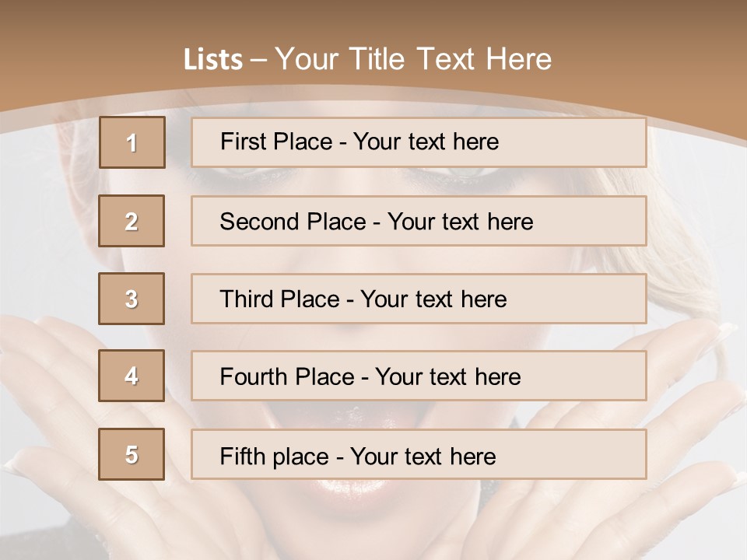Select the number 2 box
The height and width of the screenshot is (560, 747).
coord(132,221)
